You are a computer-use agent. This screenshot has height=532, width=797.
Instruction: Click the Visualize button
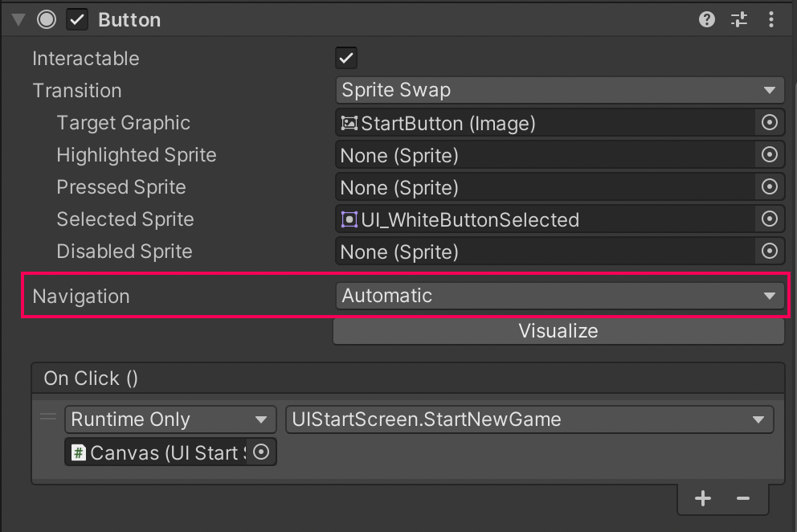(x=558, y=331)
